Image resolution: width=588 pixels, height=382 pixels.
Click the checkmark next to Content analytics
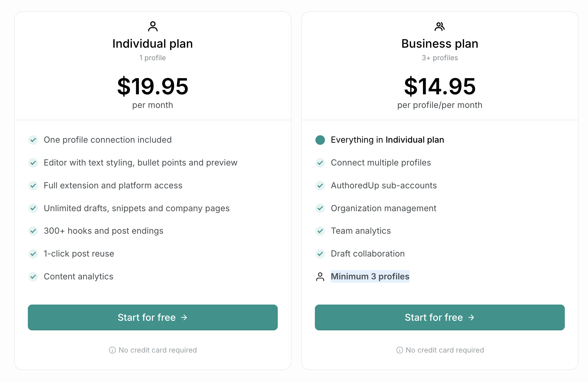pos(33,276)
